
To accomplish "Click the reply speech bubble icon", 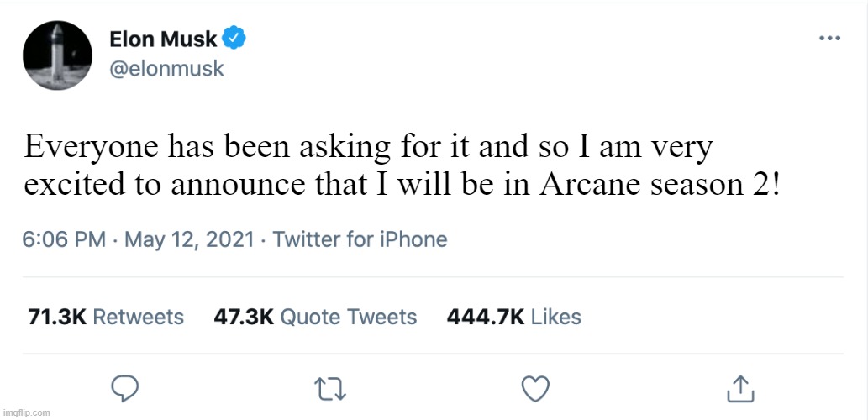I will click(124, 388).
